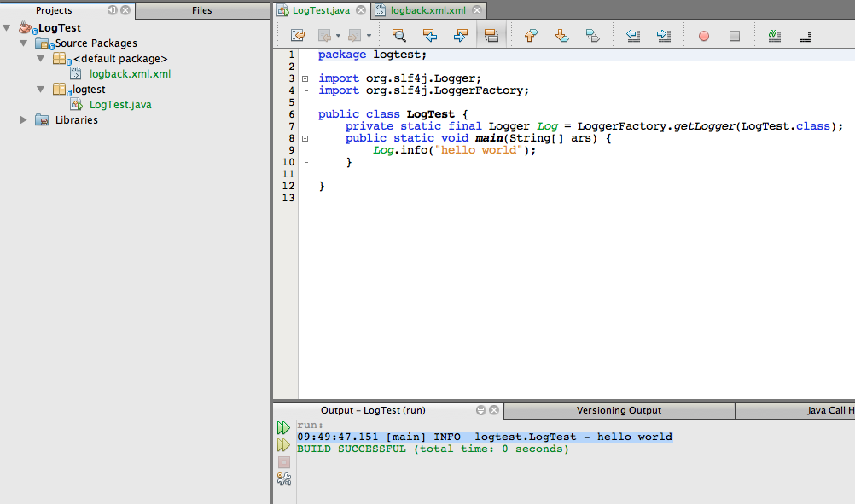Viewport: 855px width, 504px height.
Task: Expand the Libraries node
Action: coord(24,120)
